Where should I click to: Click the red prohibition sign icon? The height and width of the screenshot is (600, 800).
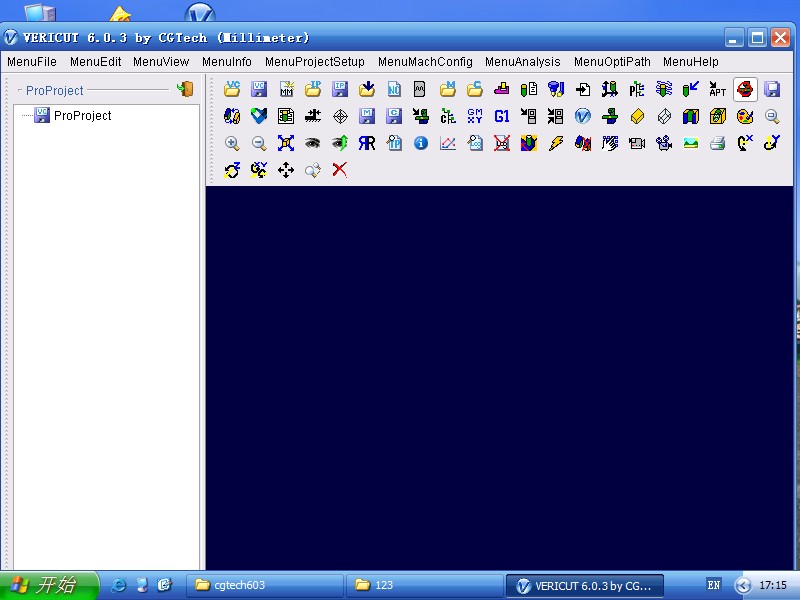click(x=745, y=89)
